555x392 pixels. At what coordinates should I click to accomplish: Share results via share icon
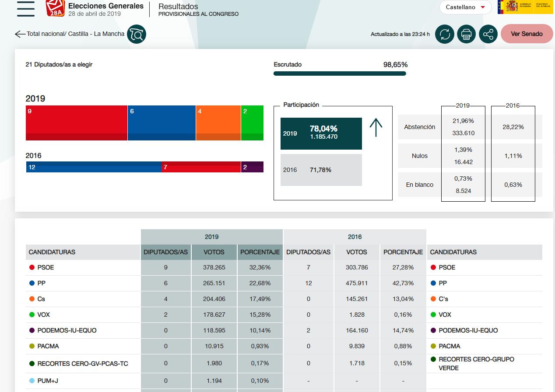488,34
